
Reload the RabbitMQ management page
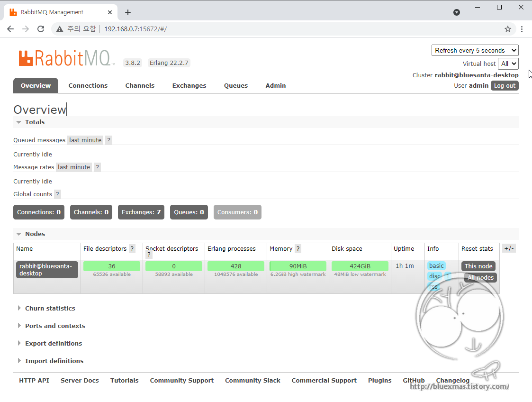click(41, 29)
